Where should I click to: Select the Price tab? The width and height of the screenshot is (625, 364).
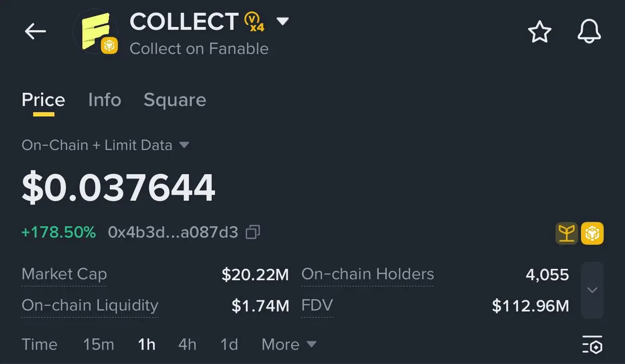tap(43, 99)
